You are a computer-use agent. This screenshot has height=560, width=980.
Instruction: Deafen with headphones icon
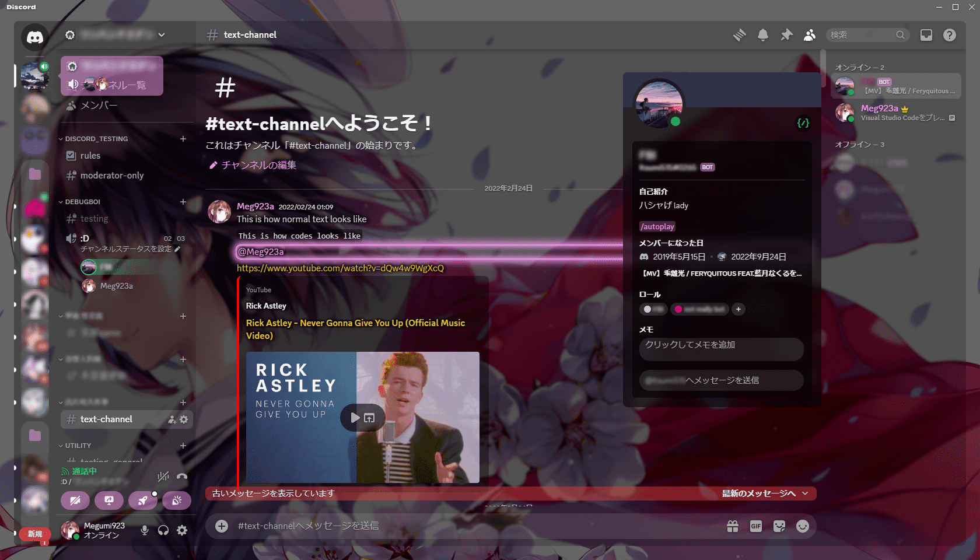click(x=163, y=530)
